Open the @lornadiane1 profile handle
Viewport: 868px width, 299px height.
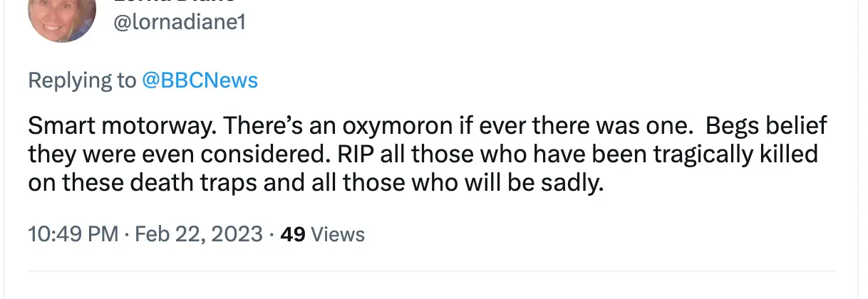point(180,23)
